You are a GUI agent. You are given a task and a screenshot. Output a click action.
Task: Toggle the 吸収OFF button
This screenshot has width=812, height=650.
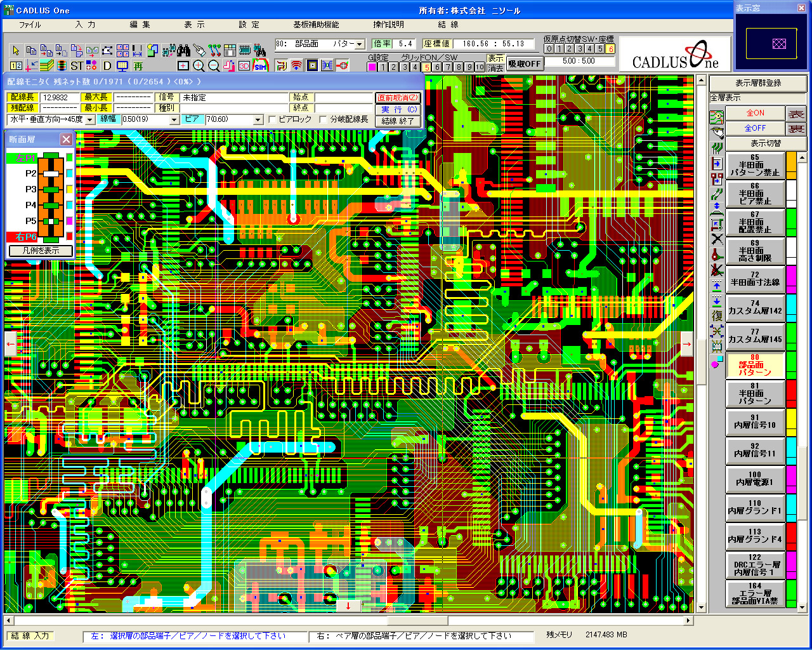click(525, 63)
